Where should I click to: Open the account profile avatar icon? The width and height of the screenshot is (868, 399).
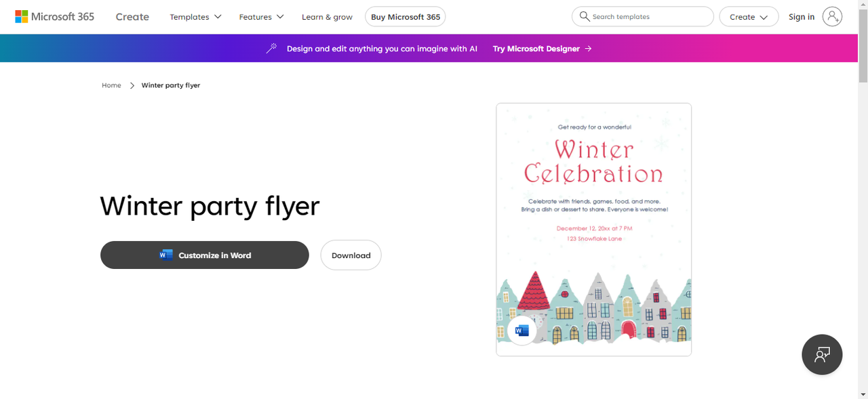(832, 17)
